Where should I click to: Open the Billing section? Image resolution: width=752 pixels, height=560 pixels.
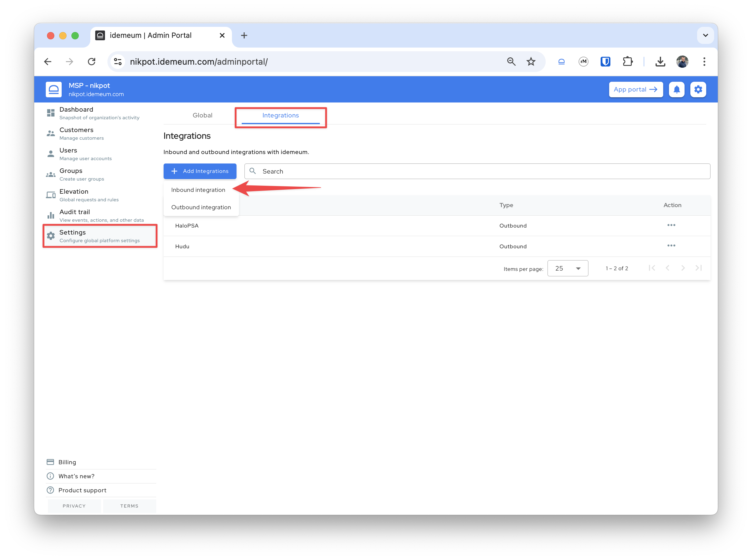click(67, 462)
